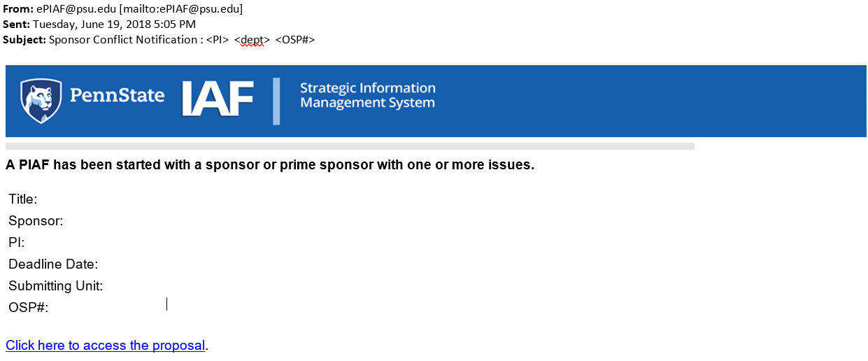Click the gray horizontal bar below banner

click(350, 146)
